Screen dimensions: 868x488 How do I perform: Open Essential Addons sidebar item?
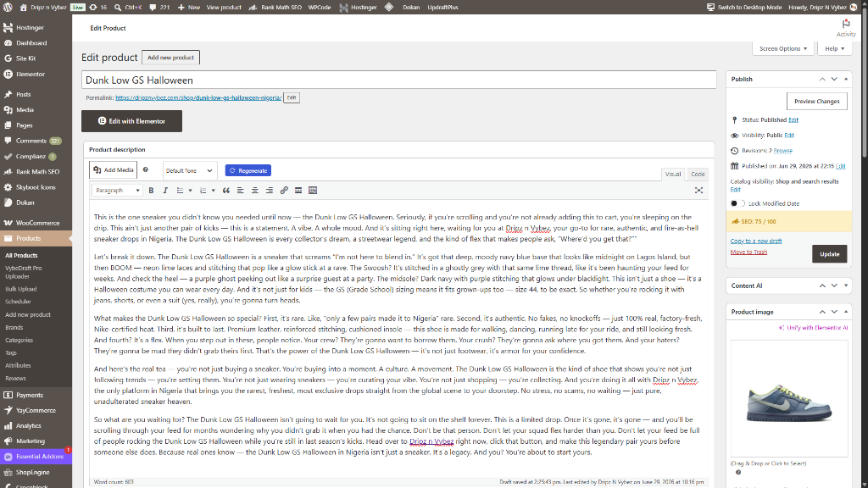click(36, 457)
